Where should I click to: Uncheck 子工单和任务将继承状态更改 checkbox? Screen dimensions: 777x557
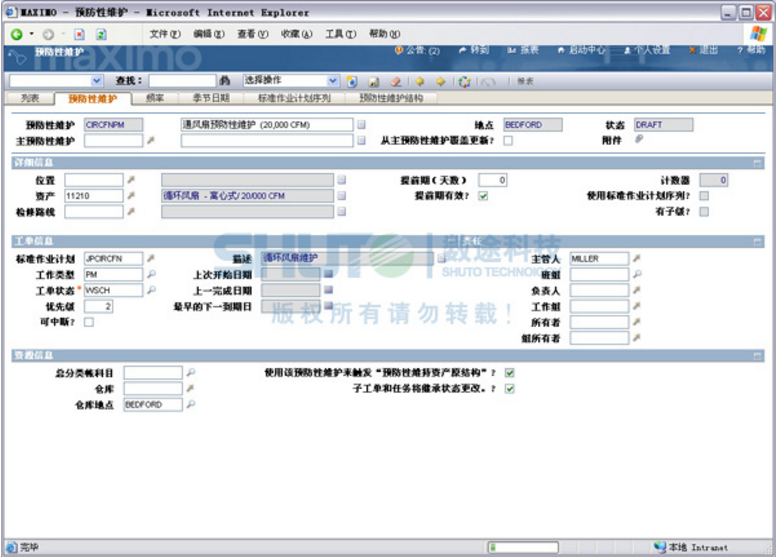(x=509, y=389)
